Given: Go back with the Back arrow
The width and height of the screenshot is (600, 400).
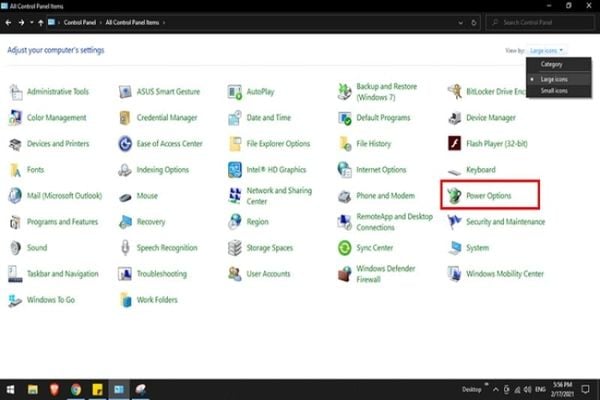Looking at the screenshot, I should 8,23.
